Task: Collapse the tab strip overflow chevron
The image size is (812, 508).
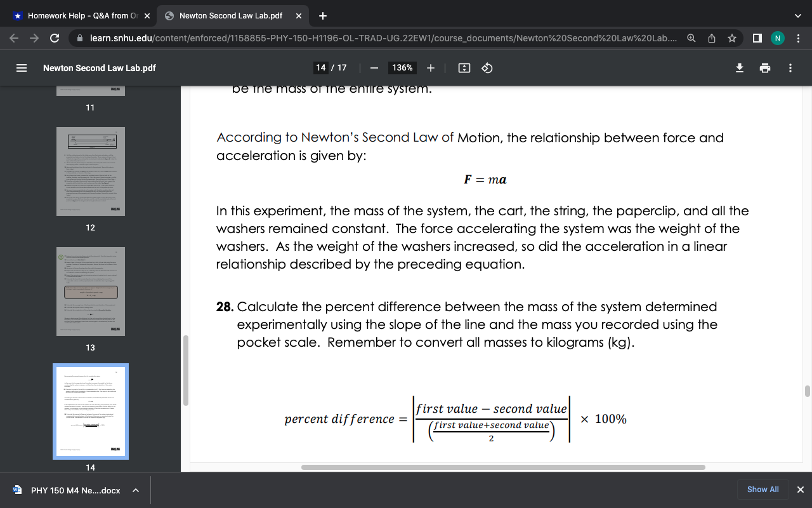Action: coord(797,15)
